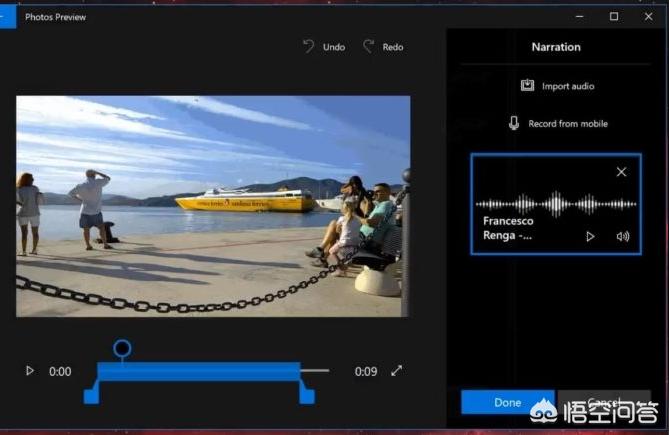The image size is (669, 435).
Task: Select the microphone icon for mobile recording
Action: pyautogui.click(x=514, y=123)
